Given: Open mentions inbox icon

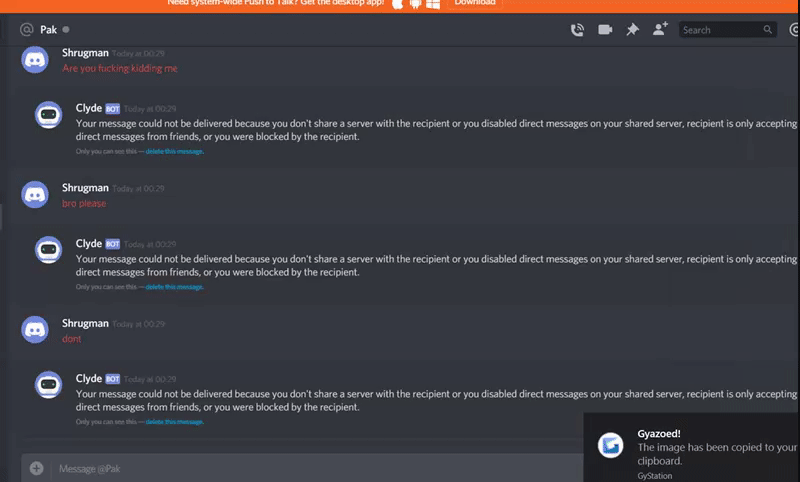Looking at the screenshot, I should (x=794, y=30).
